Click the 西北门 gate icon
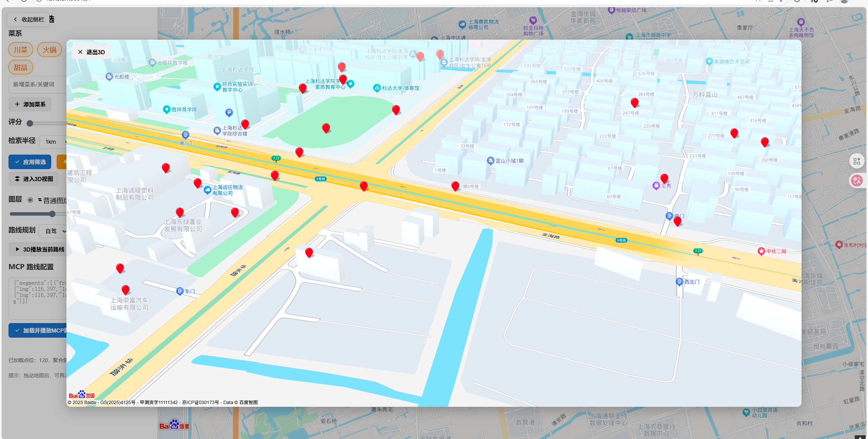868x439 pixels. 679,282
